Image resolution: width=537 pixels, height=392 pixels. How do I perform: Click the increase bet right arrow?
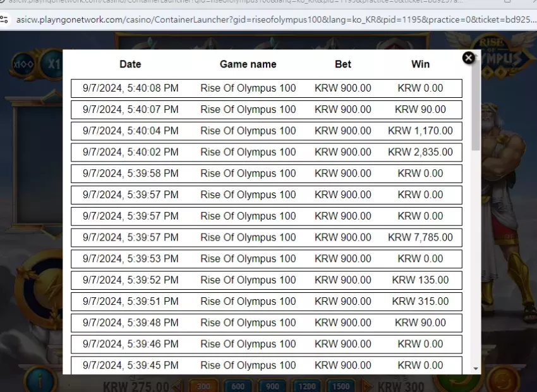pos(367,386)
